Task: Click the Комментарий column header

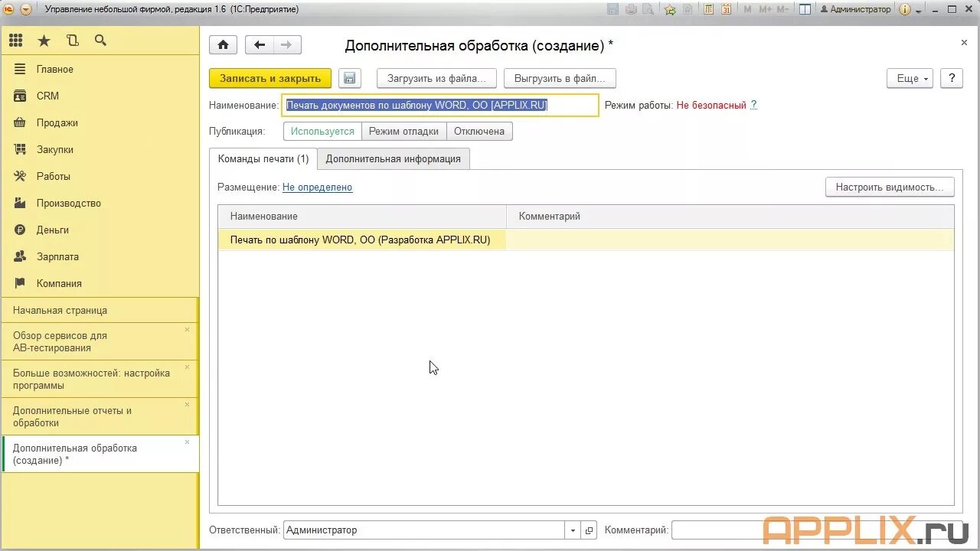Action: pos(730,217)
